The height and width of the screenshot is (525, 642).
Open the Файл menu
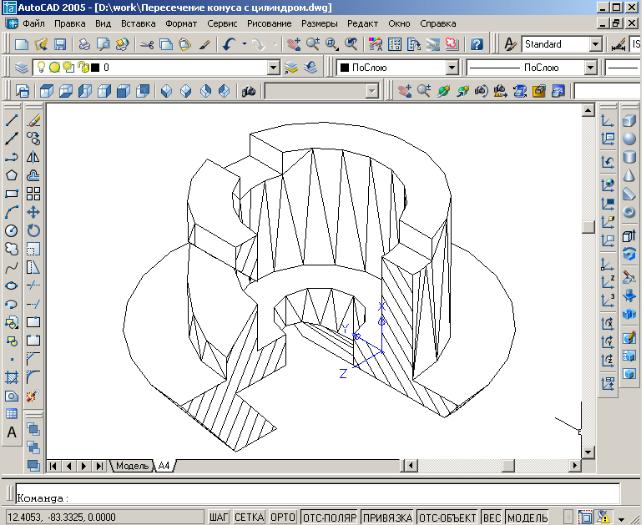(33, 23)
